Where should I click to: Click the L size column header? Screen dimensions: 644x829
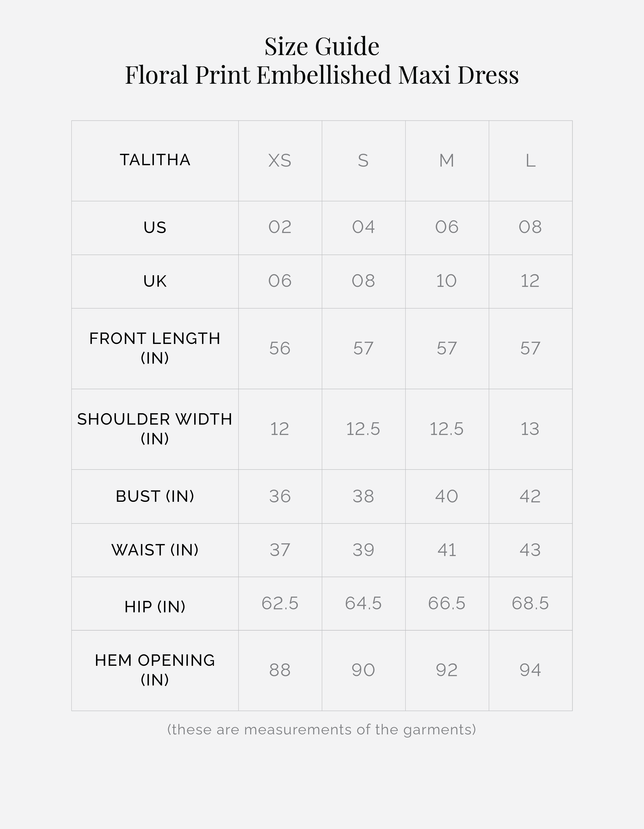[x=530, y=161]
